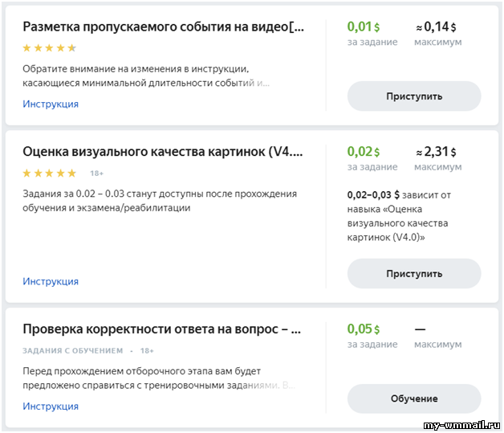Open Инструкция link for video markup task

pyautogui.click(x=51, y=104)
